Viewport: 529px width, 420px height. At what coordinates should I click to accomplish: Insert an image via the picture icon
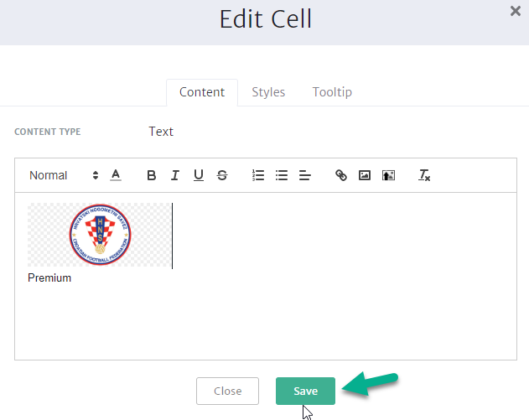click(365, 175)
